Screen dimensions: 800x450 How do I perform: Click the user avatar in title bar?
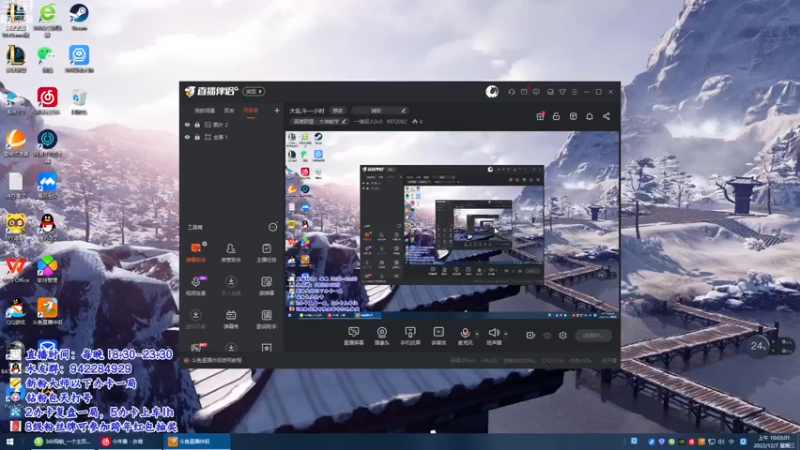[x=492, y=91]
